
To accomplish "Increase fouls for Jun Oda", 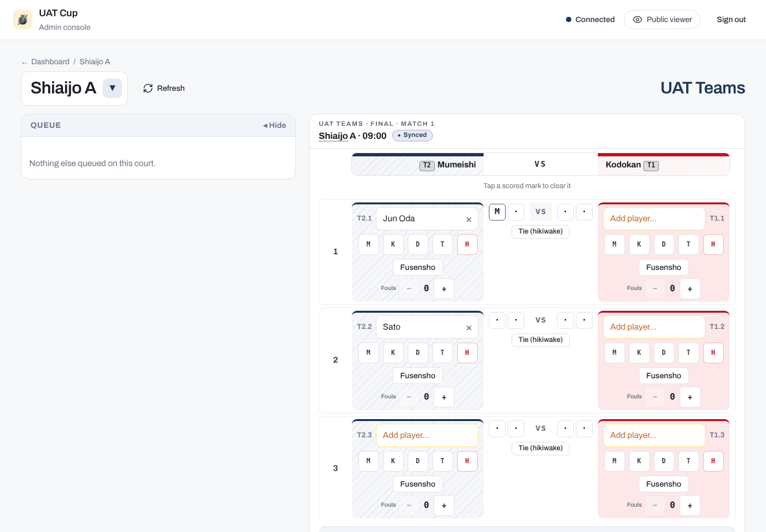I will [x=444, y=289].
